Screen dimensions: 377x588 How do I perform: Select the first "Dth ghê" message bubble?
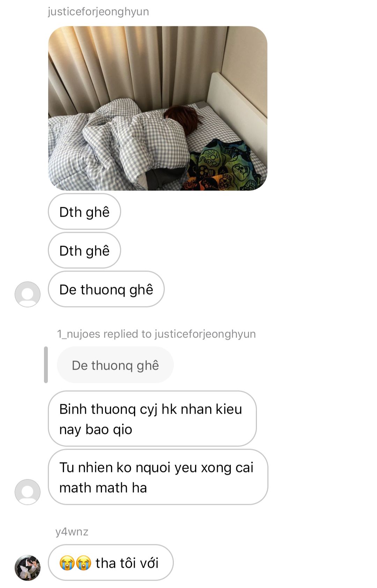click(x=84, y=212)
